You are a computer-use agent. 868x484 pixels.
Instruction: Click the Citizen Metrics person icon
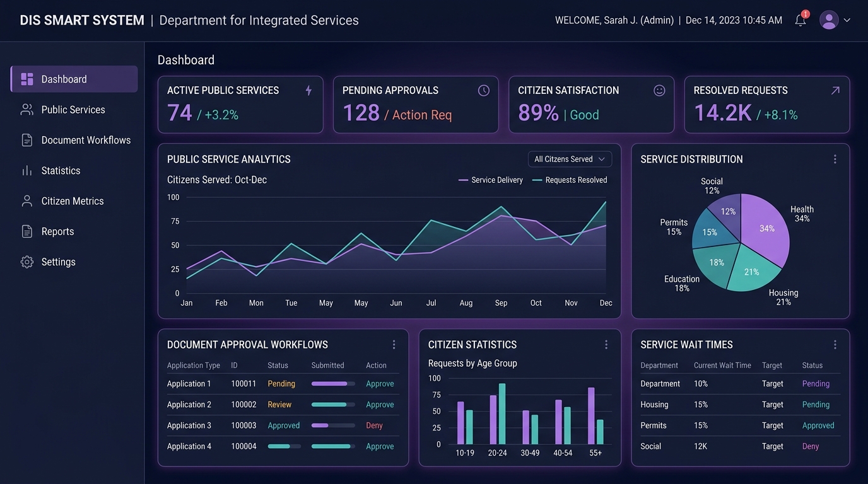pyautogui.click(x=27, y=201)
